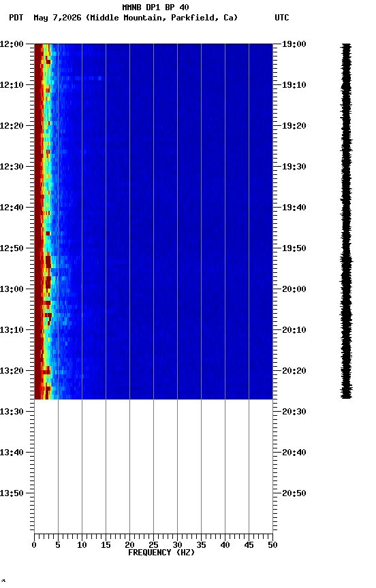Screen dimensions: 376x588
Task: Select the 12:30 PDT time label
Action: (x=12, y=167)
